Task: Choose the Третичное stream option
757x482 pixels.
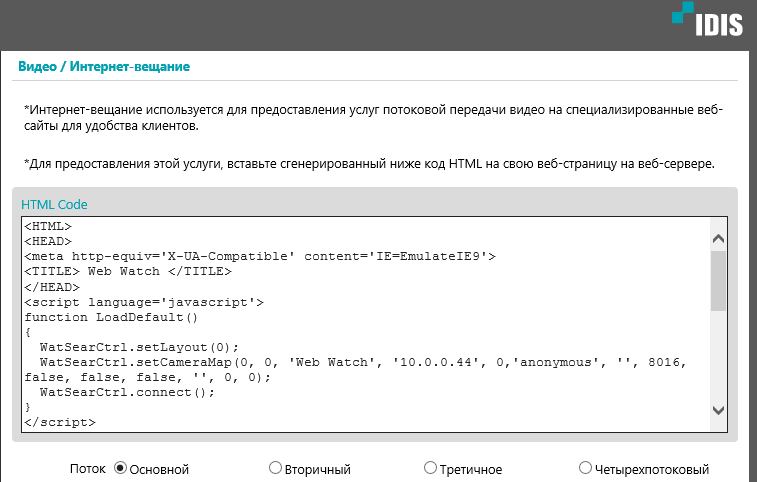Action: [x=430, y=468]
